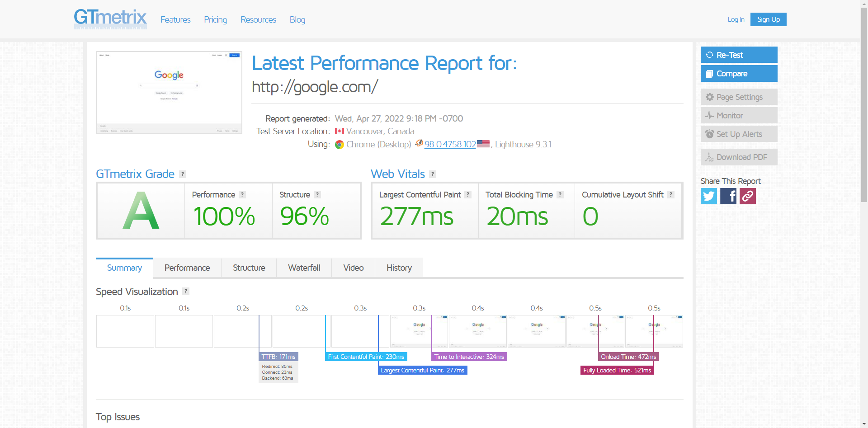Click Fully Loaded Time: 521ms marker
Screen dimensions: 868x428
pos(617,370)
